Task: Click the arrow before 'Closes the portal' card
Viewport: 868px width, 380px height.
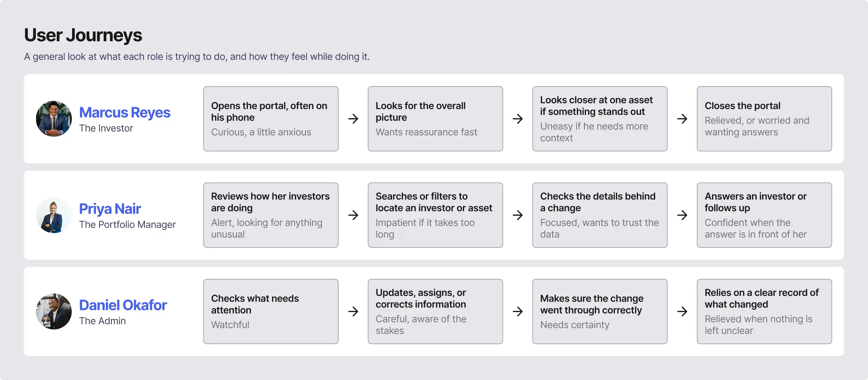Action: tap(682, 119)
